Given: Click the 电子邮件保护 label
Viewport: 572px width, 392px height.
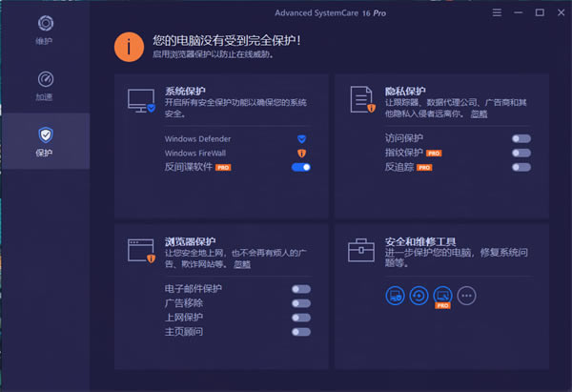Looking at the screenshot, I should pos(193,289).
